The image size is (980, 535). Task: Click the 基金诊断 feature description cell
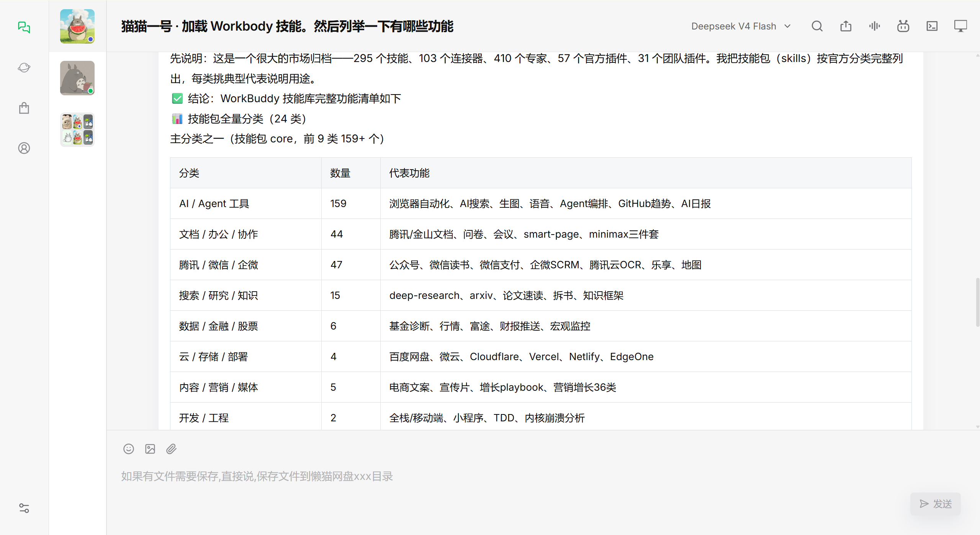[646, 326]
